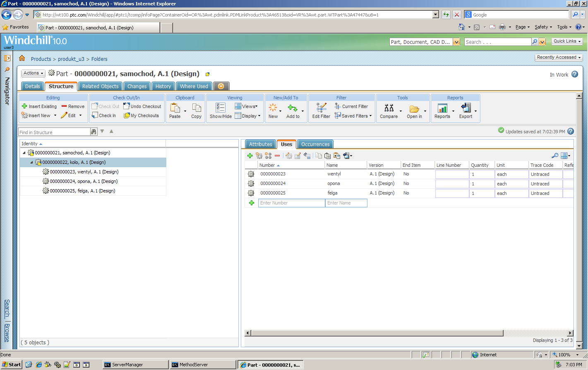Click Undo Checkout
Viewport: 588px width, 370px height.
(142, 106)
